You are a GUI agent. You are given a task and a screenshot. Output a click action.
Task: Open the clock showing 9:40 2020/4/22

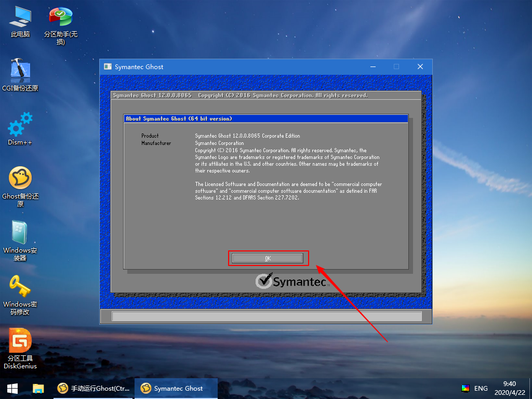pos(510,388)
